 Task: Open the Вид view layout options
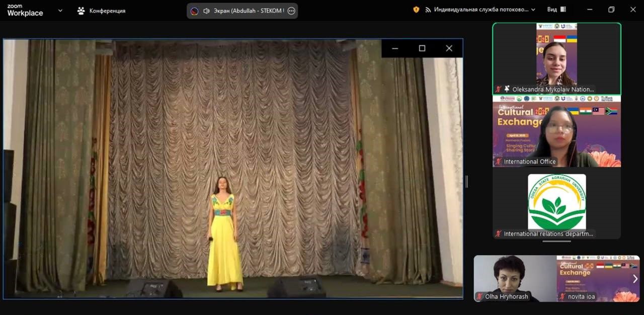coord(556,10)
